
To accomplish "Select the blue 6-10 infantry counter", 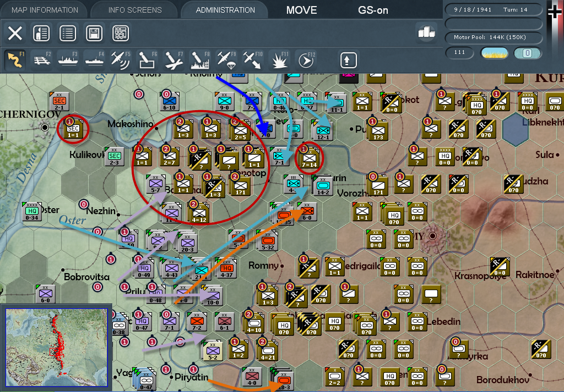I will click(170, 102).
